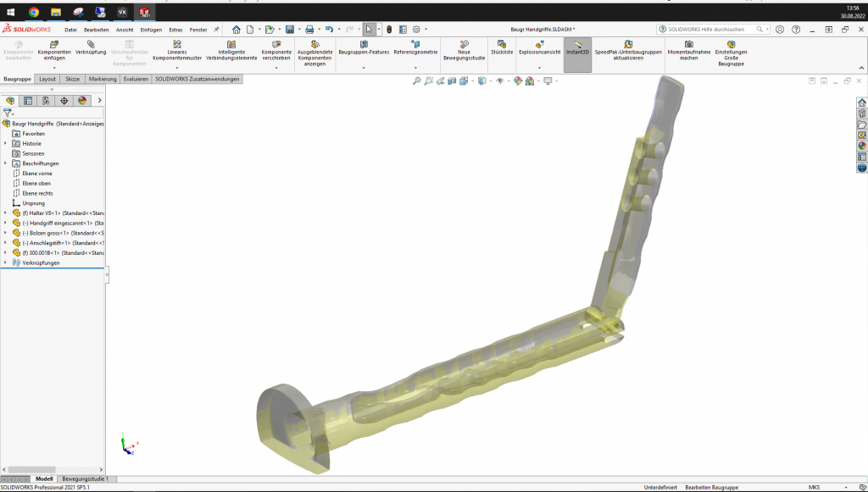Open the Explosionsansicht dropdown arrow
868x492 pixels.
tap(539, 68)
